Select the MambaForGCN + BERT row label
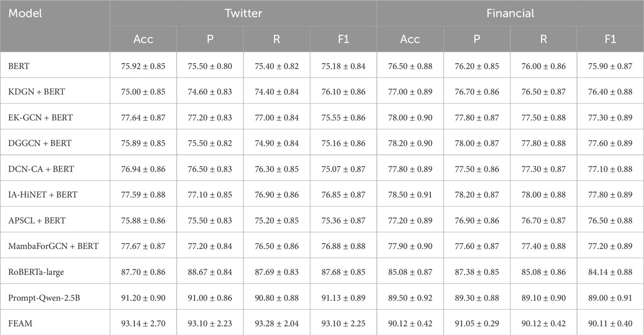Viewport: 644px width, 335px height. pyautogui.click(x=53, y=246)
